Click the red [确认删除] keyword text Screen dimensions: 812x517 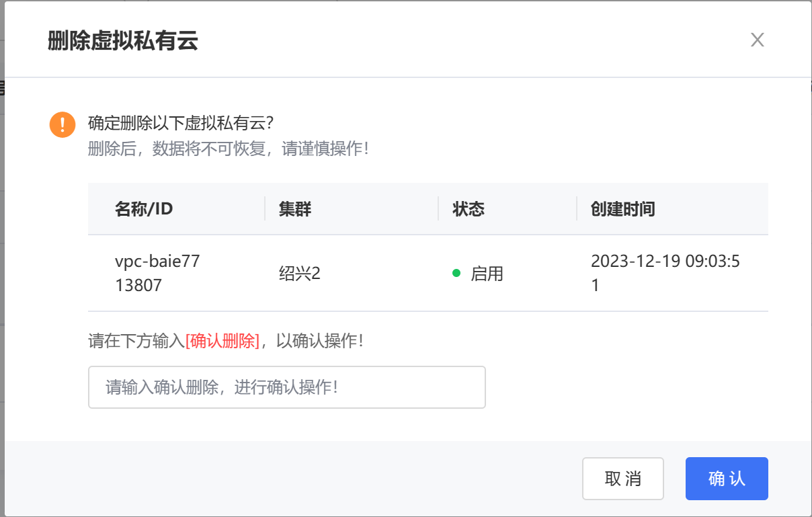(222, 341)
